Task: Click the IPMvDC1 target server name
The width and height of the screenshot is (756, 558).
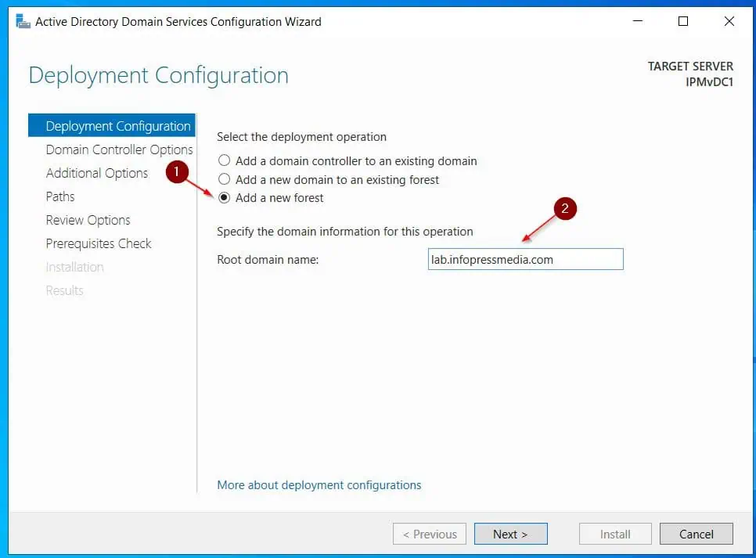Action: tap(709, 82)
